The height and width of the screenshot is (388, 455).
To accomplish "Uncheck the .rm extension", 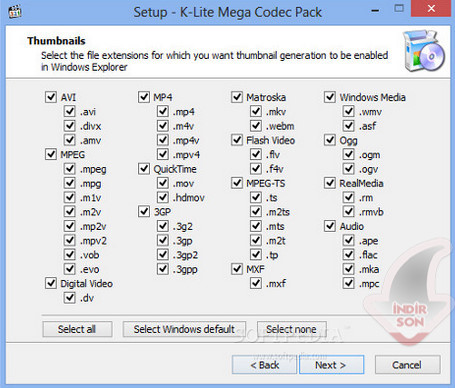I will tap(349, 198).
